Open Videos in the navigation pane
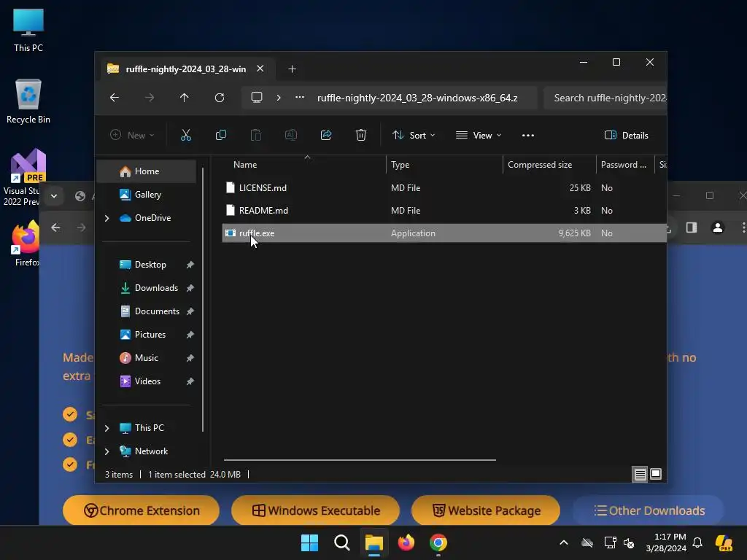747x560 pixels. 146,381
